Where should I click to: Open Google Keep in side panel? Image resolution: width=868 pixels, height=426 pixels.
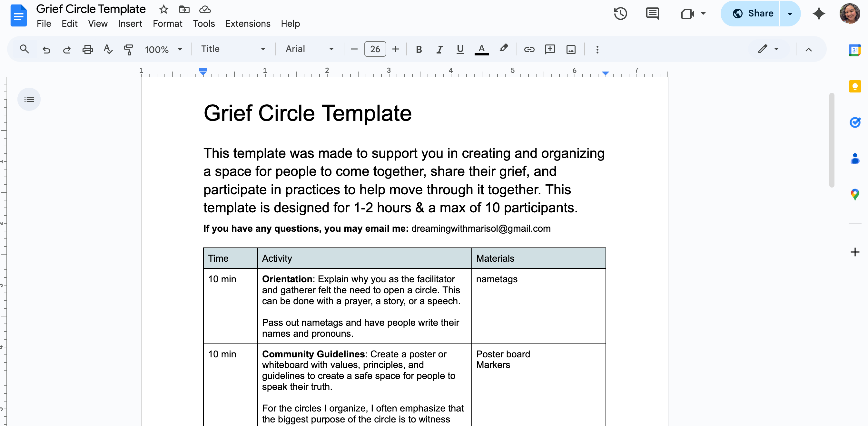coord(854,87)
